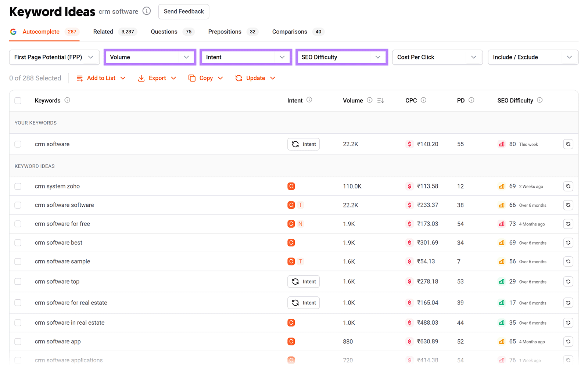Click the C intent badge for crm system zoho

pyautogui.click(x=291, y=186)
